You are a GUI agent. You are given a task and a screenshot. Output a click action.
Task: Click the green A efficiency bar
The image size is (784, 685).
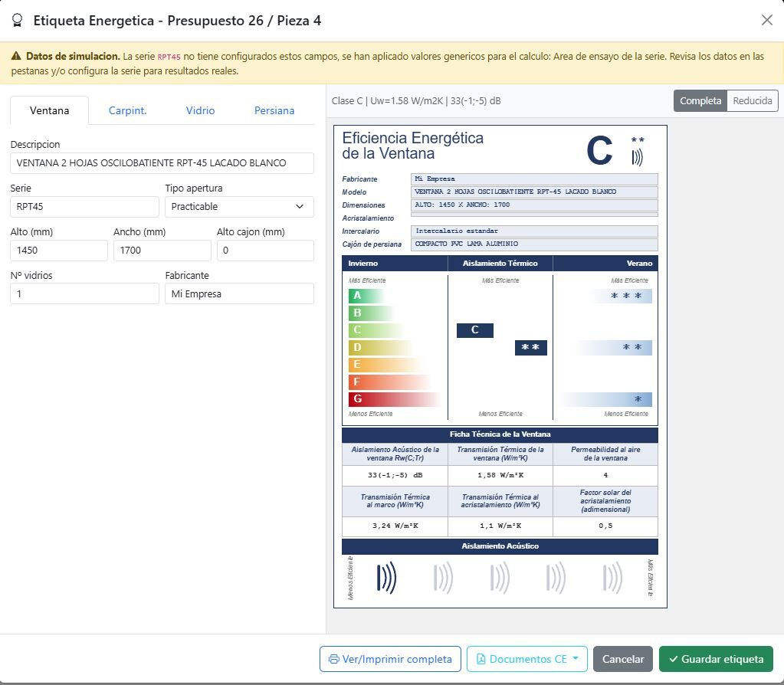(x=366, y=296)
